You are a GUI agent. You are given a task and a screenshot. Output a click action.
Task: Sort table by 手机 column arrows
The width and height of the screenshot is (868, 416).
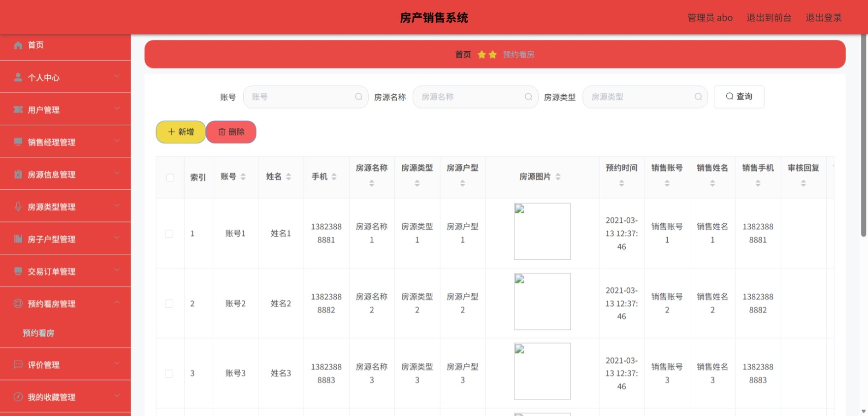[334, 176]
